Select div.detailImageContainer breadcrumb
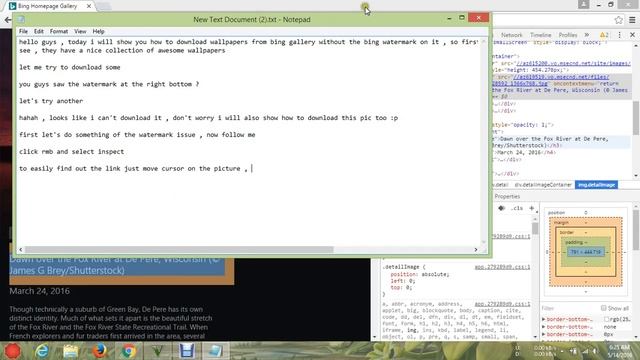 click(x=543, y=185)
